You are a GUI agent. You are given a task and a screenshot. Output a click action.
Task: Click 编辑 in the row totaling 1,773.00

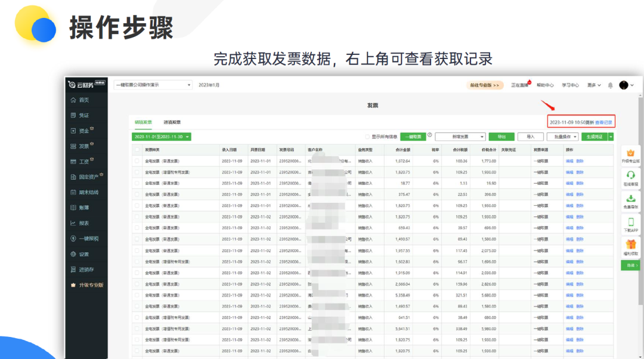[569, 161]
